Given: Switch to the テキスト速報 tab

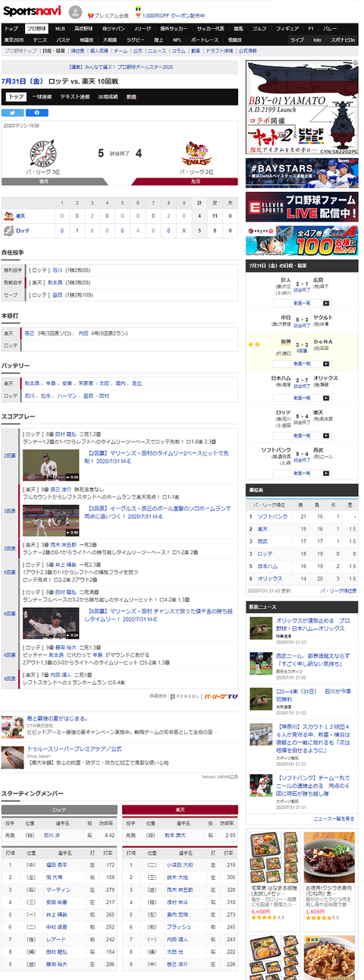Looking at the screenshot, I should pyautogui.click(x=75, y=97).
